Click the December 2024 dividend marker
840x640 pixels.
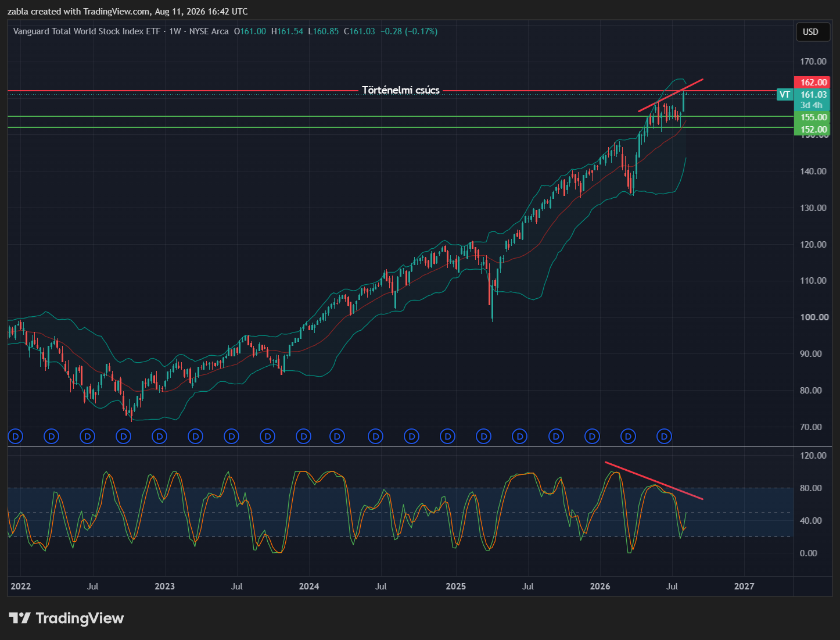[447, 436]
